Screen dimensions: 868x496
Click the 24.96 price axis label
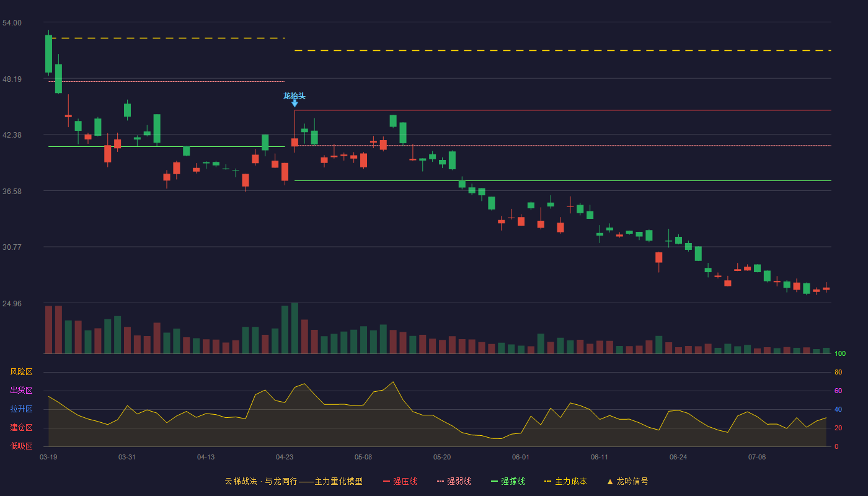(x=12, y=304)
